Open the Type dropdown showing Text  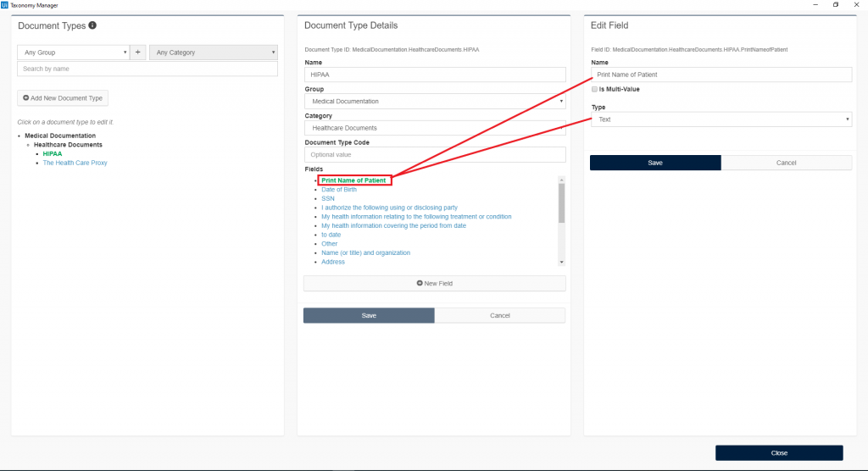point(721,119)
